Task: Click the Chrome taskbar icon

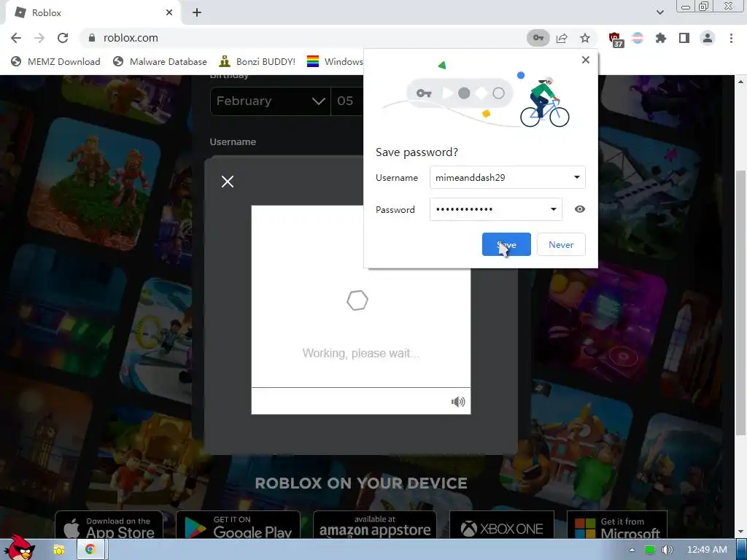Action: point(90,550)
